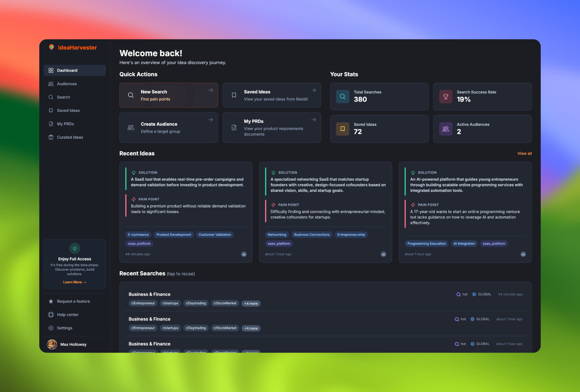Viewport: 580px width, 392px height.
Task: Go to Curated Ideas page
Action: click(x=70, y=137)
